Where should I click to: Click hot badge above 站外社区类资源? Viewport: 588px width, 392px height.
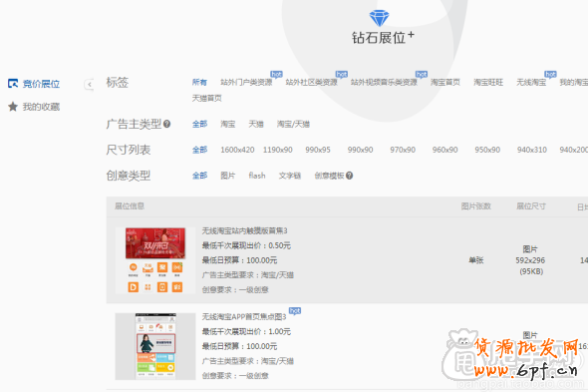[342, 75]
